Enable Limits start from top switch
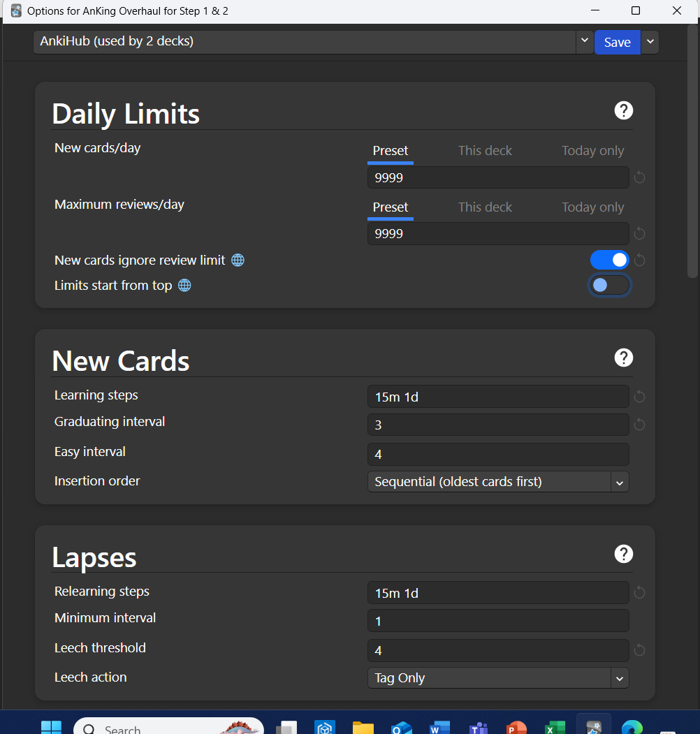Viewport: 700px width, 734px height. click(609, 286)
